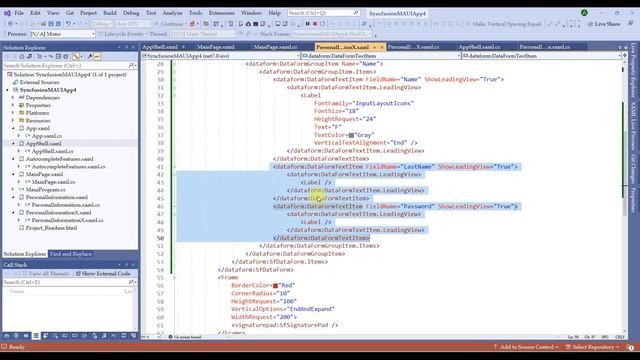Open the Debug menu
Screen dimensions: 640x360
[131, 13]
